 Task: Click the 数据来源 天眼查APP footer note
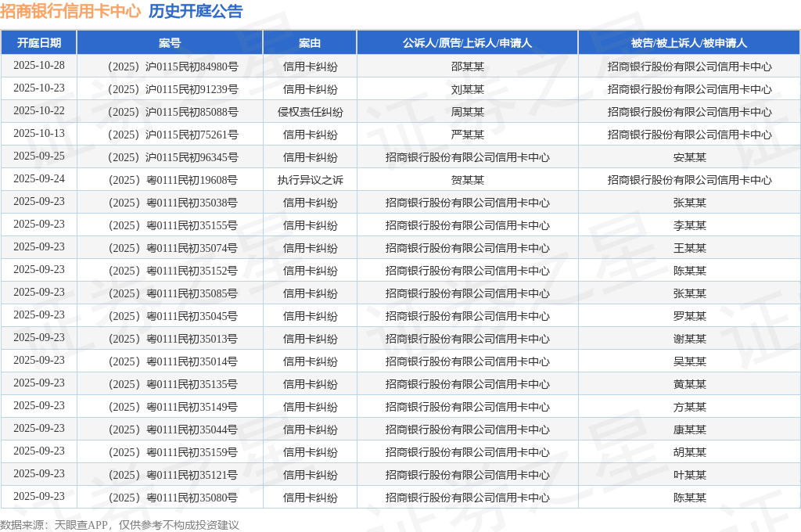pyautogui.click(x=120, y=525)
